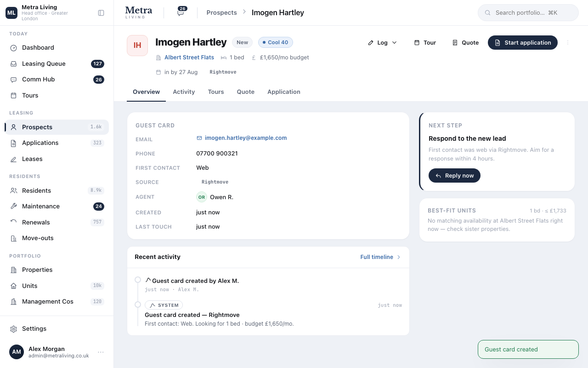Click the 127 badge on Leasing Queue
The width and height of the screenshot is (588, 368).
[x=97, y=64]
